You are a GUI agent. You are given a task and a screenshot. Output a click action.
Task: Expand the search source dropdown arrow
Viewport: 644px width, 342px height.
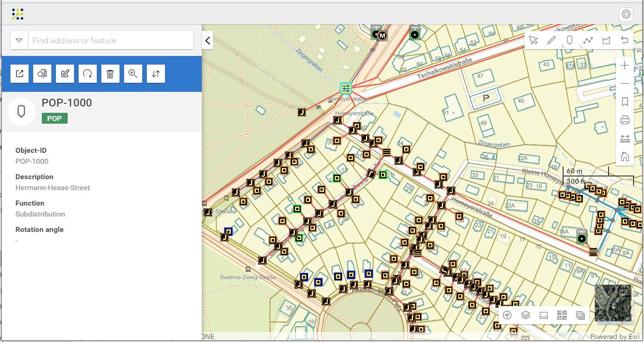coord(19,40)
